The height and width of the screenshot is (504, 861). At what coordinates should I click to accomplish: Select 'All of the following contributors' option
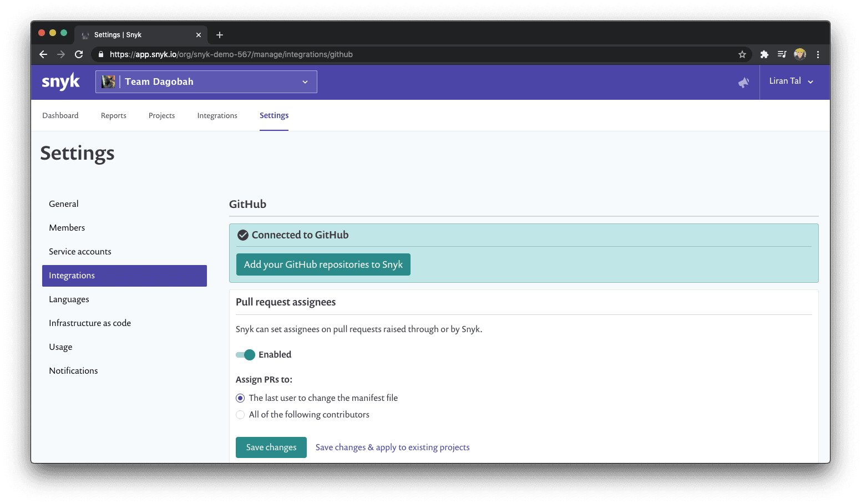point(240,415)
